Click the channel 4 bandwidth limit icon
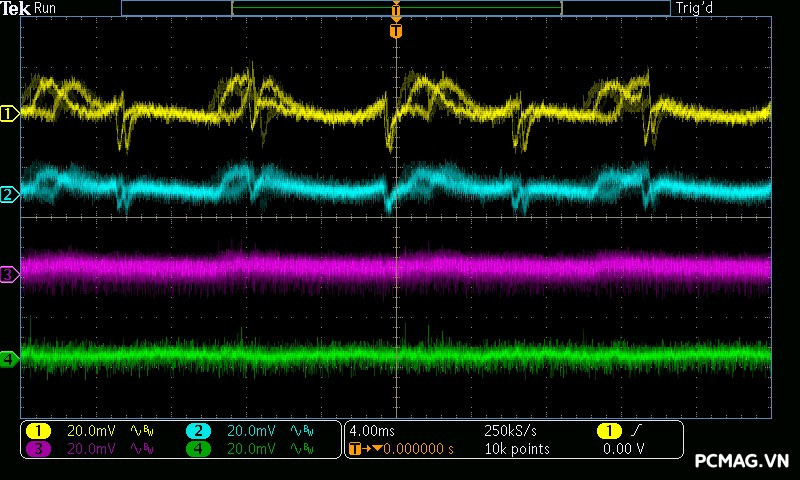This screenshot has width=800, height=480. 300,449
